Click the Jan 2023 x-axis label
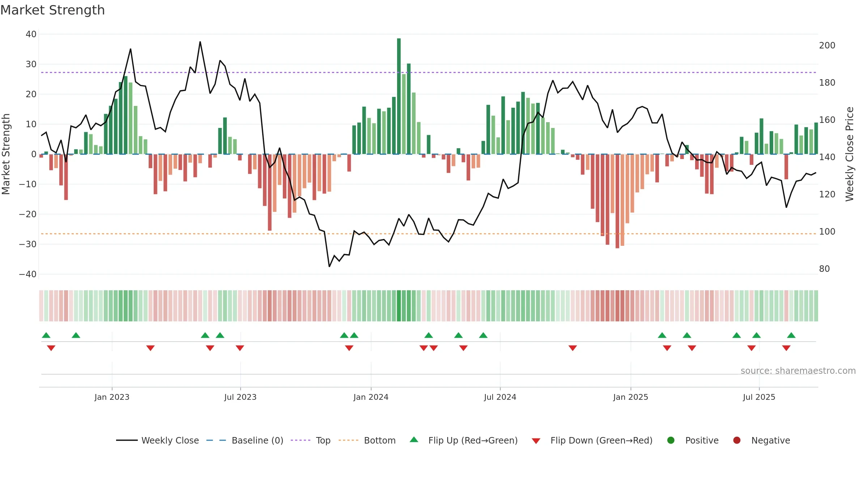 pos(112,397)
